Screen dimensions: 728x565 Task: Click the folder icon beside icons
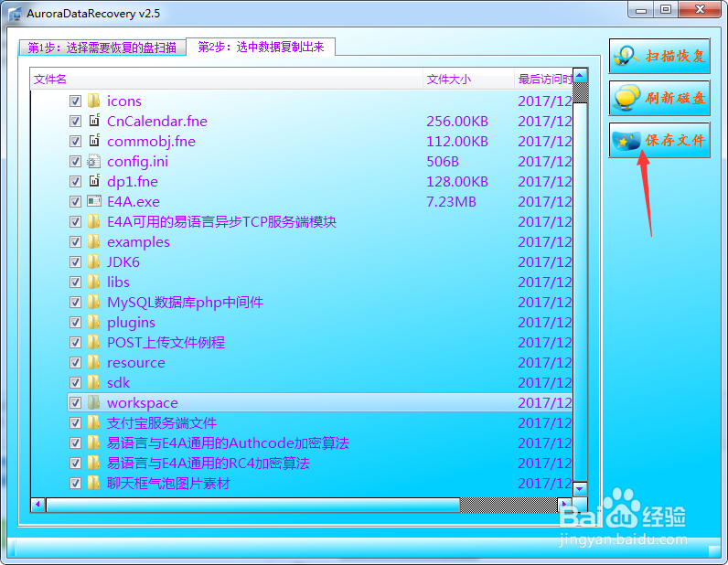pos(94,101)
